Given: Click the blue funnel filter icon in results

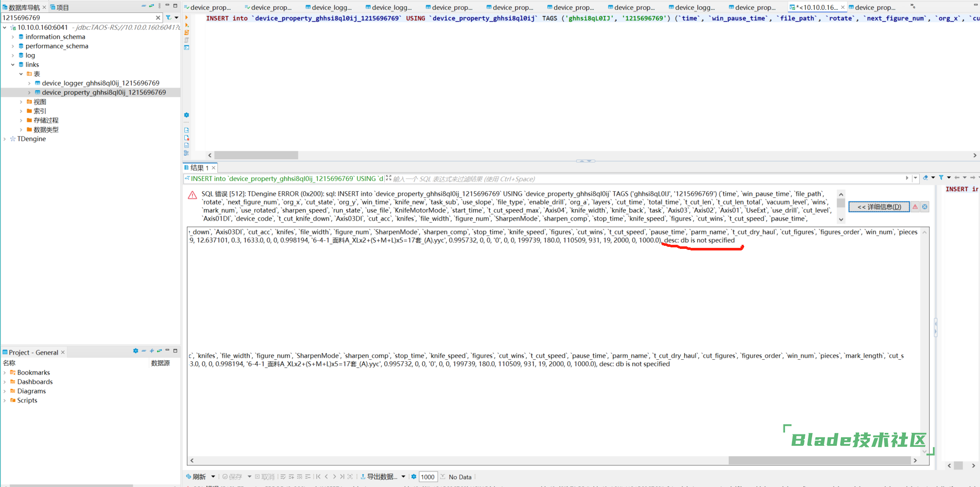Looking at the screenshot, I should 941,178.
